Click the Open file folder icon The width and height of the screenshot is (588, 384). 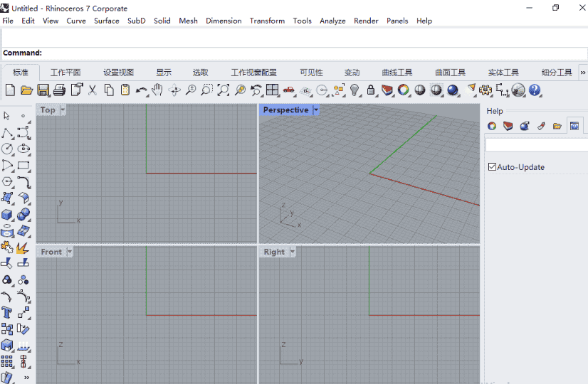click(x=27, y=90)
